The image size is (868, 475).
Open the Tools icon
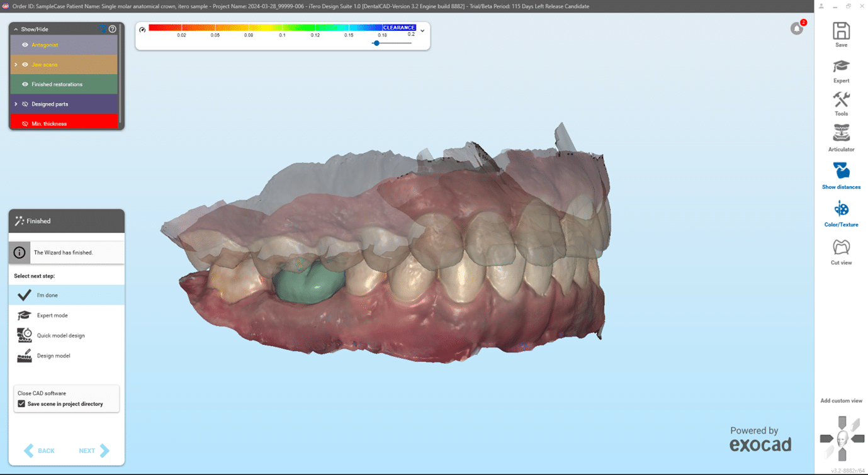click(x=841, y=100)
